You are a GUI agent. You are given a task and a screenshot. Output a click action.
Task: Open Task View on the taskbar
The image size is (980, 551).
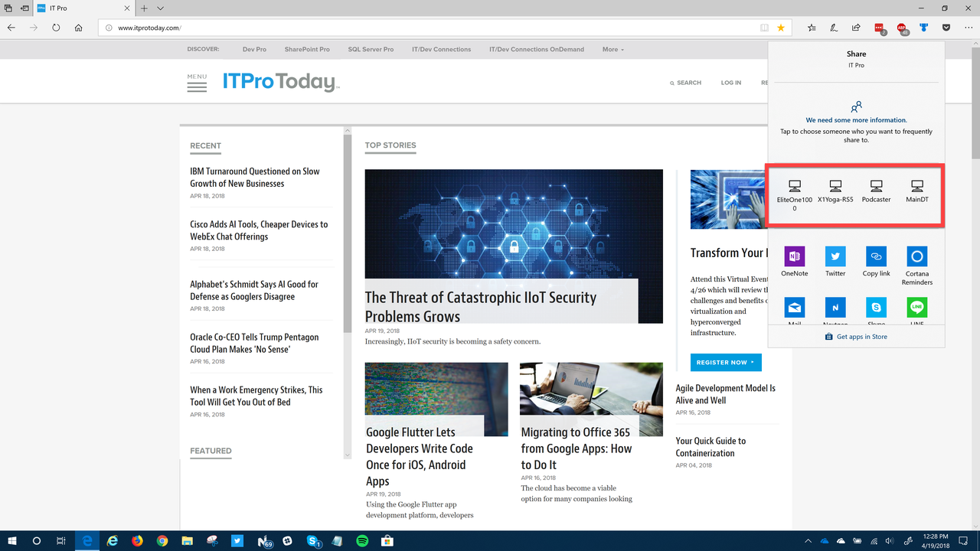[61, 541]
